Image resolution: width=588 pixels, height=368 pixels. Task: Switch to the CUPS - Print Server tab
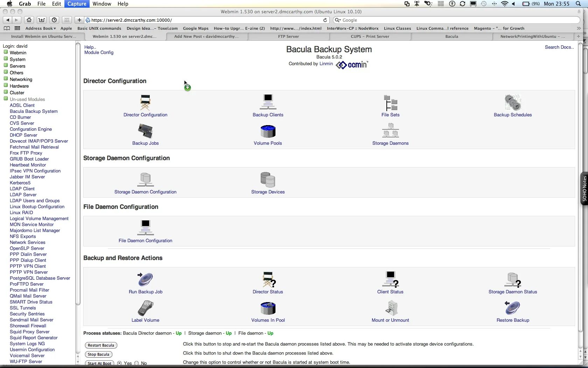(x=370, y=36)
